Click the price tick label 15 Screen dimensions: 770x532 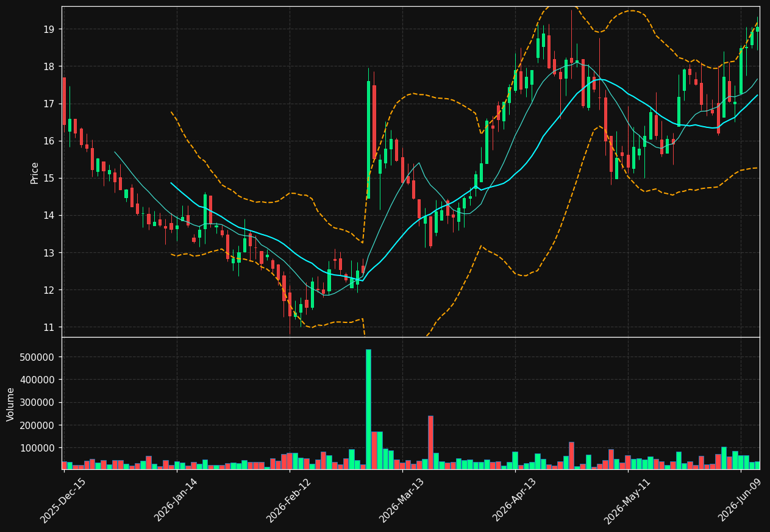pyautogui.click(x=48, y=179)
